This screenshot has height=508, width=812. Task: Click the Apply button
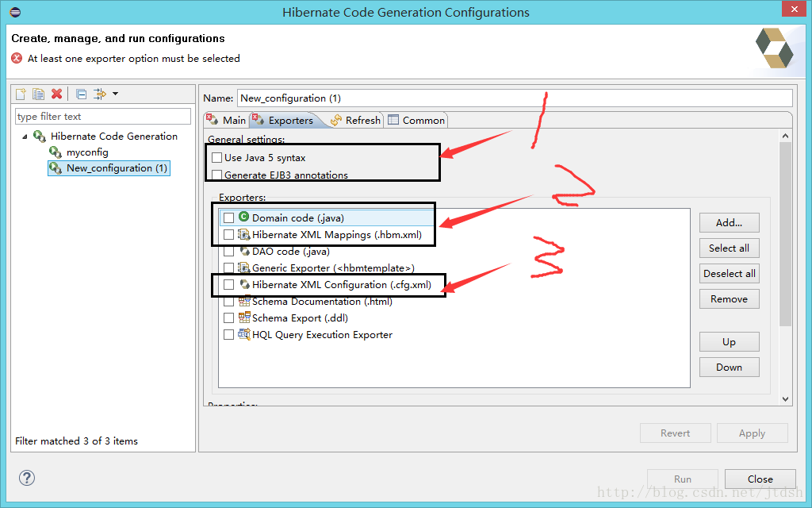pyautogui.click(x=752, y=433)
